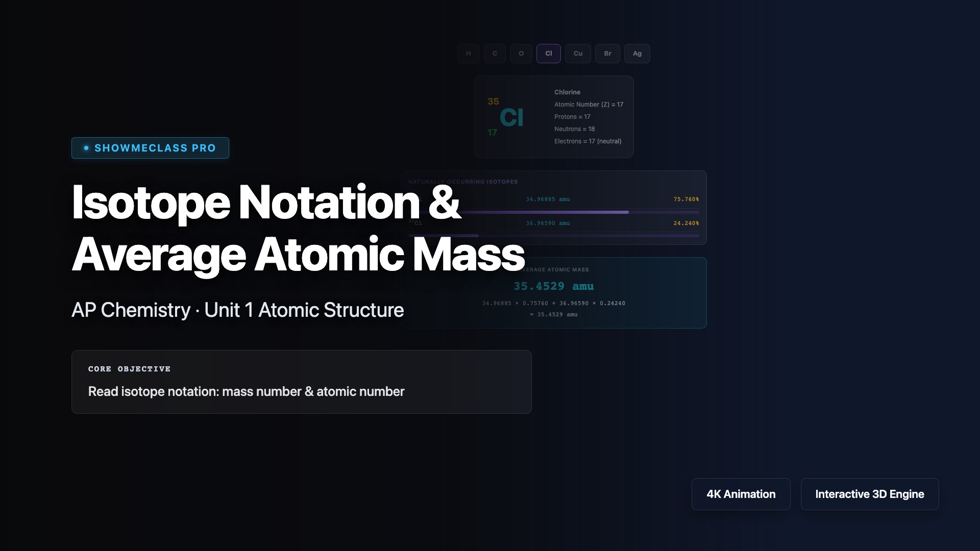The width and height of the screenshot is (980, 551).
Task: Click the Interactive 3D Engine badge
Action: coord(870,494)
